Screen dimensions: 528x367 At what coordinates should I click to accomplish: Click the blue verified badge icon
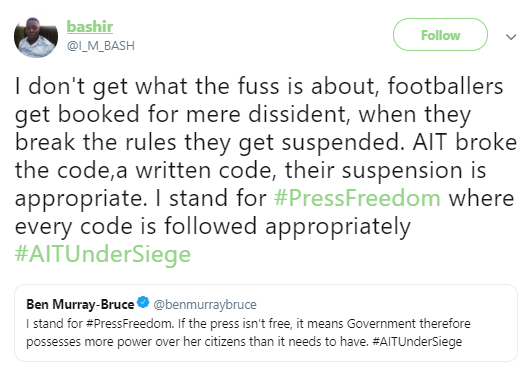[x=143, y=302]
